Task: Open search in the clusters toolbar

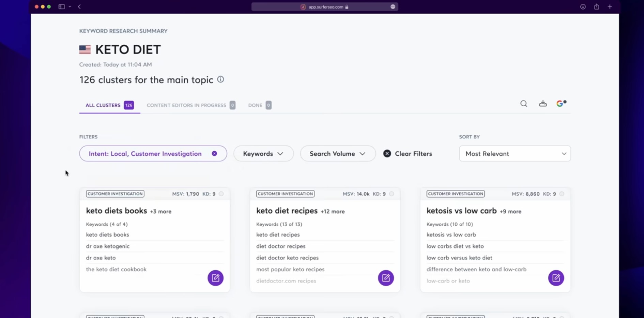Action: tap(524, 104)
